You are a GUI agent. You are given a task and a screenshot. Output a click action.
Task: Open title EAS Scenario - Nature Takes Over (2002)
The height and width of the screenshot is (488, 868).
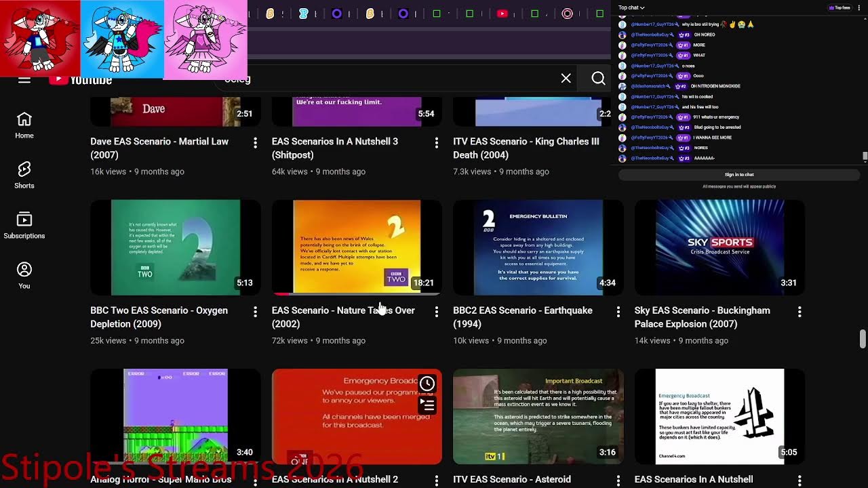[343, 317]
